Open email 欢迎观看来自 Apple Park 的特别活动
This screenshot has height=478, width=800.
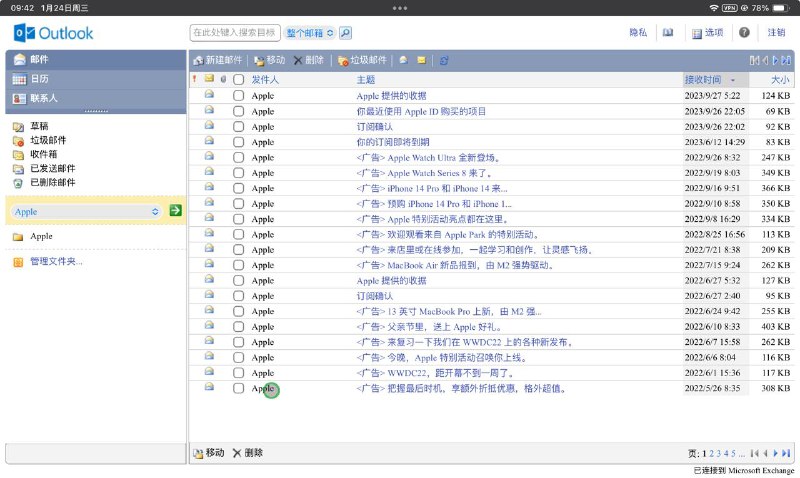(447, 235)
